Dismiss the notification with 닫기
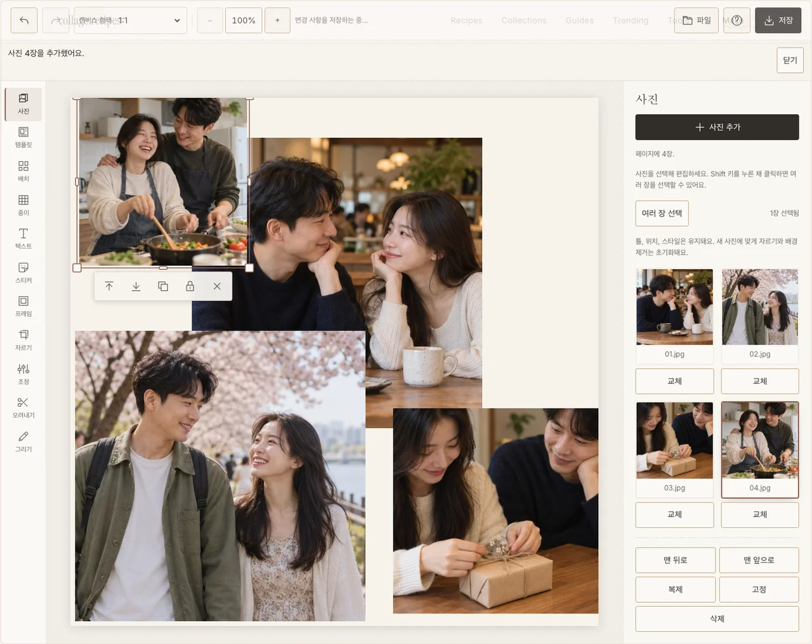Viewport: 812px width, 644px height. 790,60
